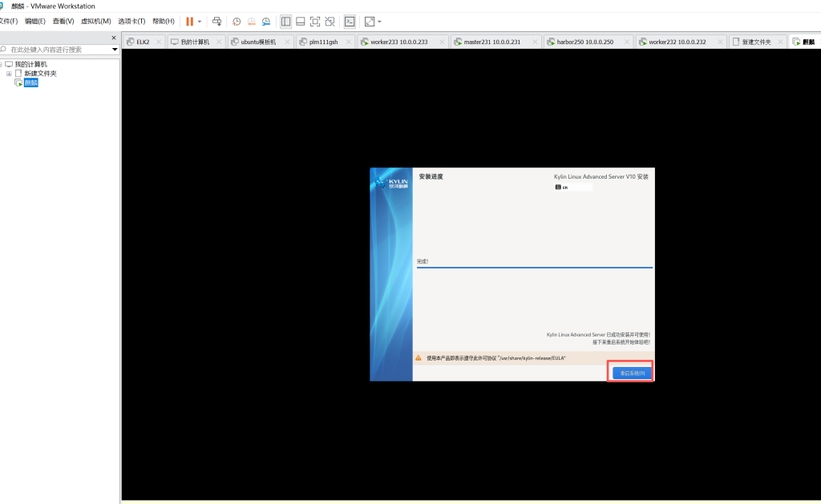Click the Unity mode toolbar icon
The height and width of the screenshot is (504, 821).
[x=330, y=22]
